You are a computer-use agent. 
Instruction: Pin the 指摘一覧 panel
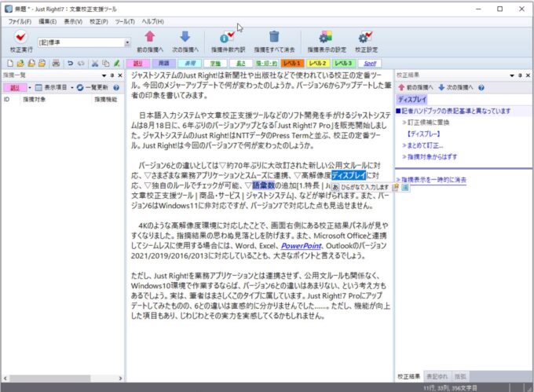coord(112,75)
